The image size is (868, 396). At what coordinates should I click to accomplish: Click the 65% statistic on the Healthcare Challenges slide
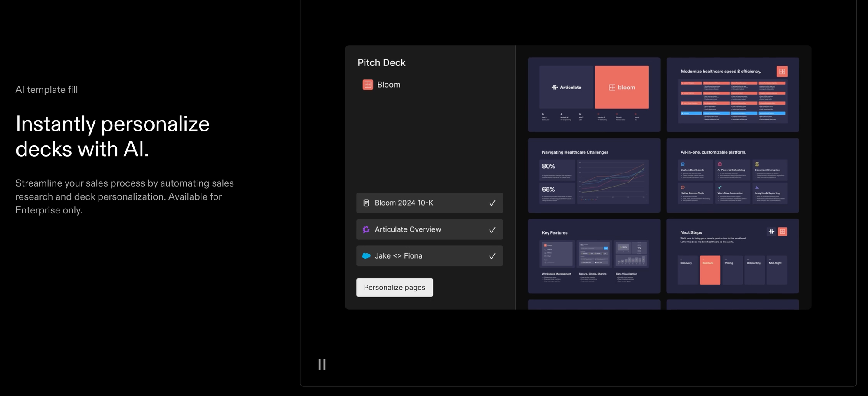[x=549, y=190]
